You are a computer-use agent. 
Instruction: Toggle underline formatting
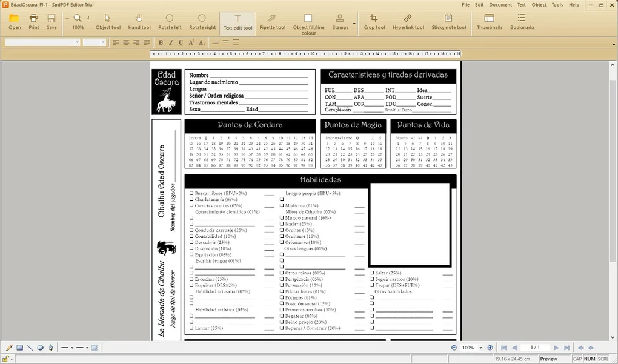click(x=181, y=42)
